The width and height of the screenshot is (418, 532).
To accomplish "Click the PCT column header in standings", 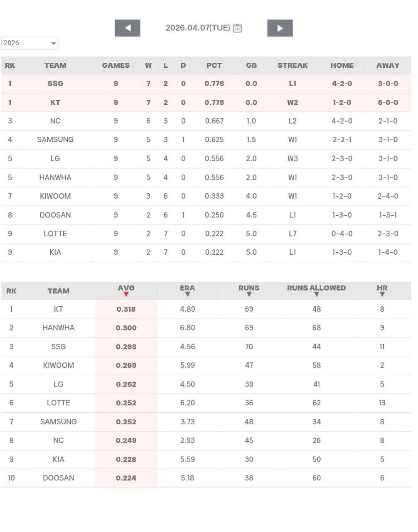I will click(x=214, y=65).
